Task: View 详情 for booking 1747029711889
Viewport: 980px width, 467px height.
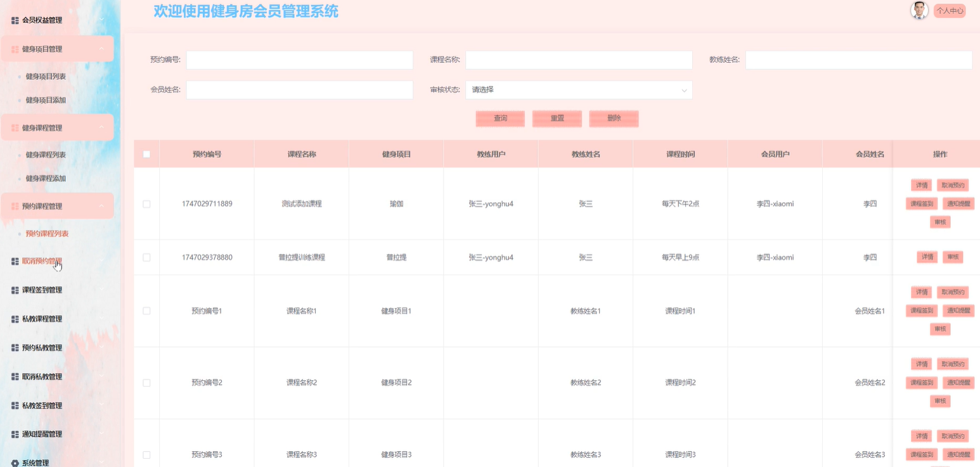Action: (x=921, y=186)
